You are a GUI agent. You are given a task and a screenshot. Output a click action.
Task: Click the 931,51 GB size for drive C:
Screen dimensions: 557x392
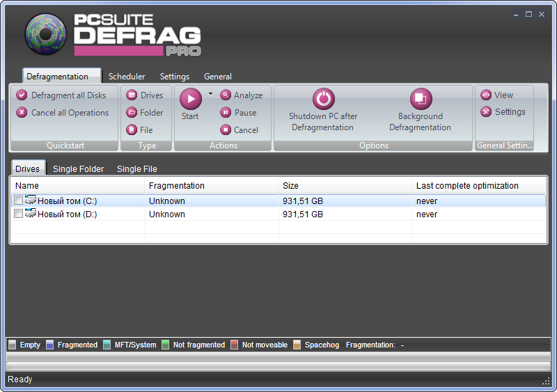(303, 201)
